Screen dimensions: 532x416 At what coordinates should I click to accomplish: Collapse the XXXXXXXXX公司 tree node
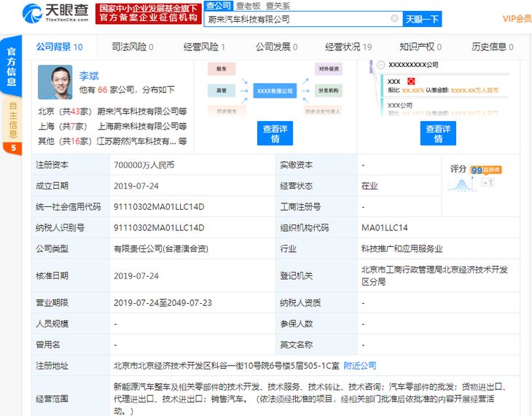pyautogui.click(x=381, y=65)
